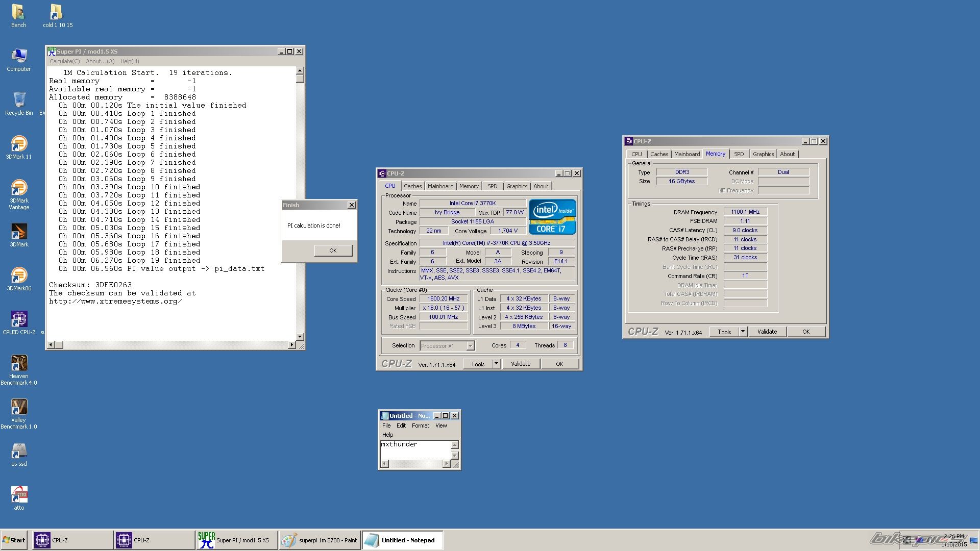Select the 3DMark Vantage shortcut icon
The image size is (980, 551).
coord(19,188)
